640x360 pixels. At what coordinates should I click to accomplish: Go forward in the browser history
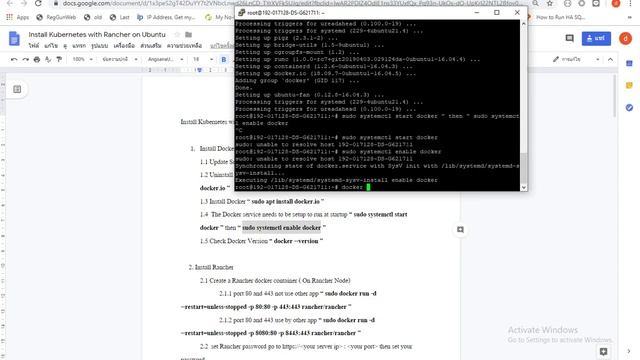24,3
